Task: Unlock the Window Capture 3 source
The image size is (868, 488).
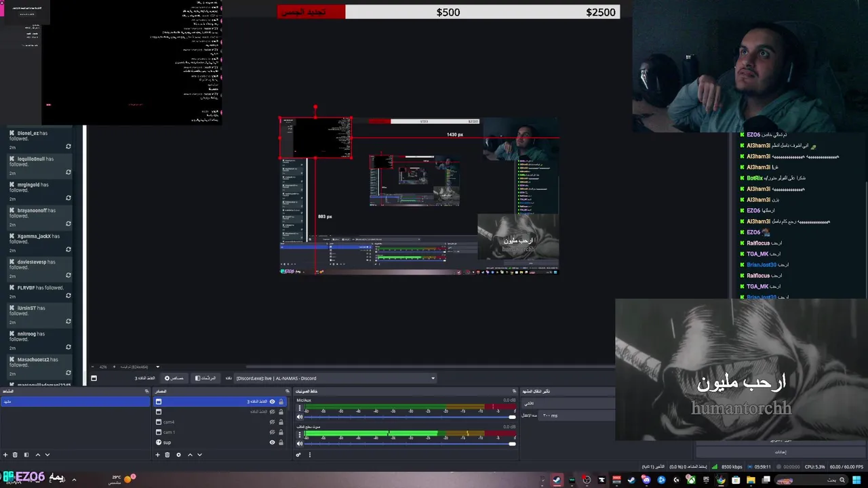Action: 281,401
